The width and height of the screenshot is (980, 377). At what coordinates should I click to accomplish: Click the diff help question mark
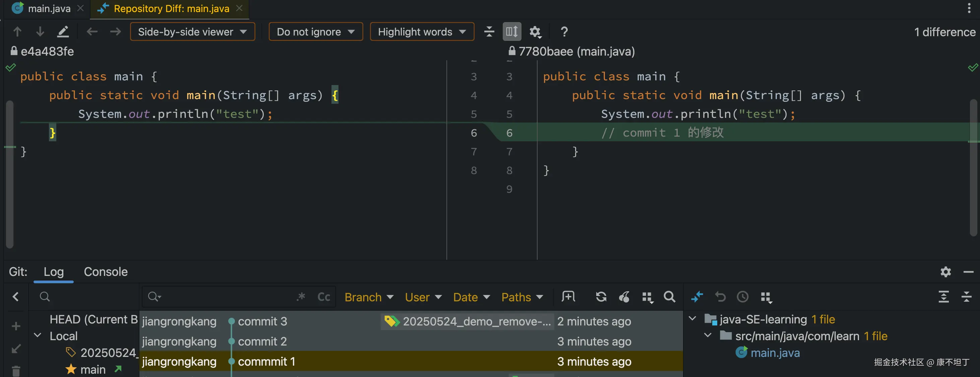coord(564,31)
